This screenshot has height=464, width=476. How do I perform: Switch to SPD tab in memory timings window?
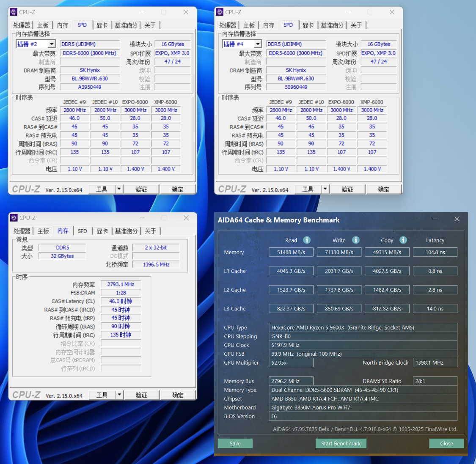(82, 231)
